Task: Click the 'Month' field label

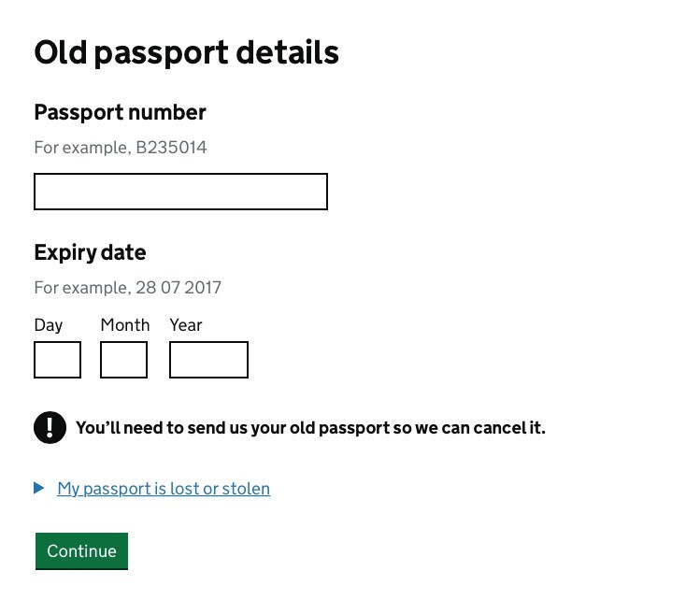Action: [125, 325]
